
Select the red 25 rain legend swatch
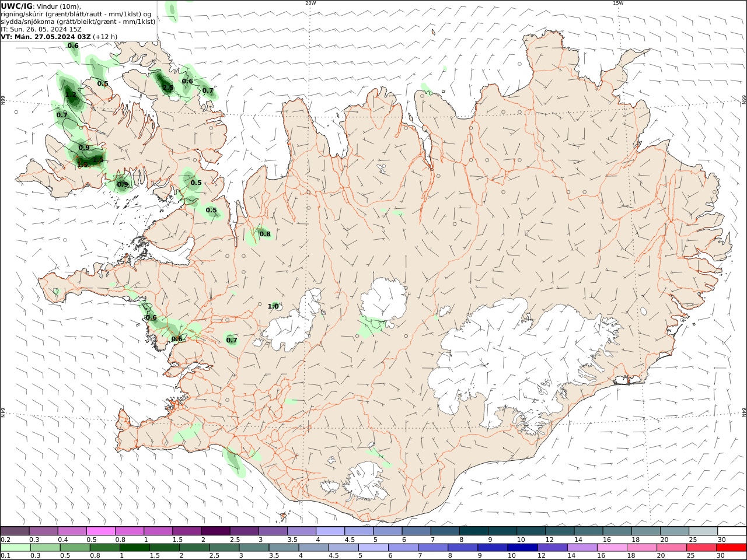(701, 548)
